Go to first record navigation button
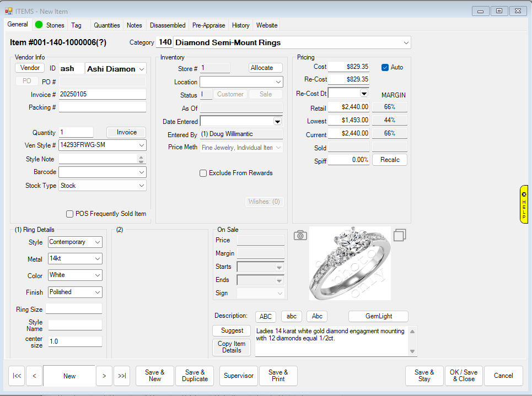 coord(17,376)
